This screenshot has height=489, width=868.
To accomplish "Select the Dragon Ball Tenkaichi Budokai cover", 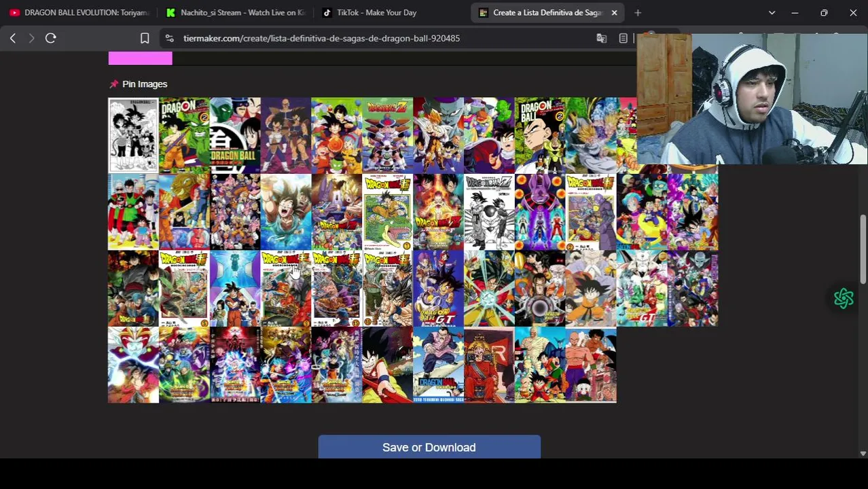I will 439,365.
